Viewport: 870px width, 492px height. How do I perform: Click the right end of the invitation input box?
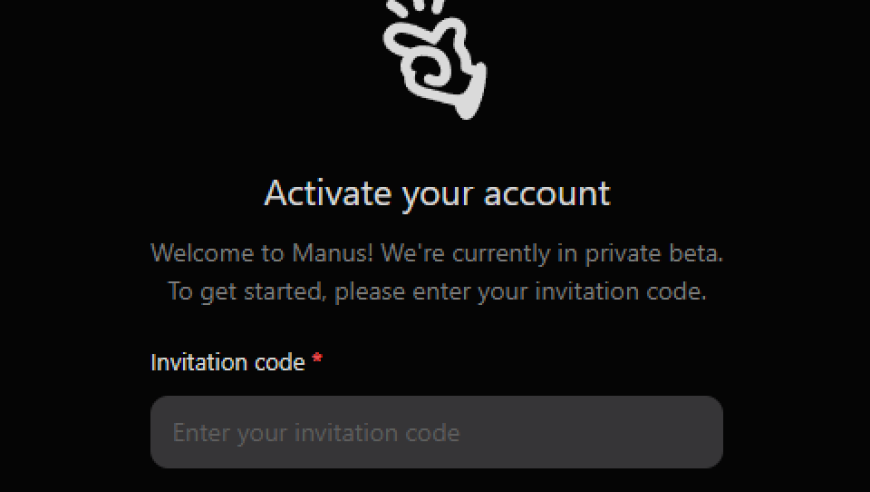705,432
